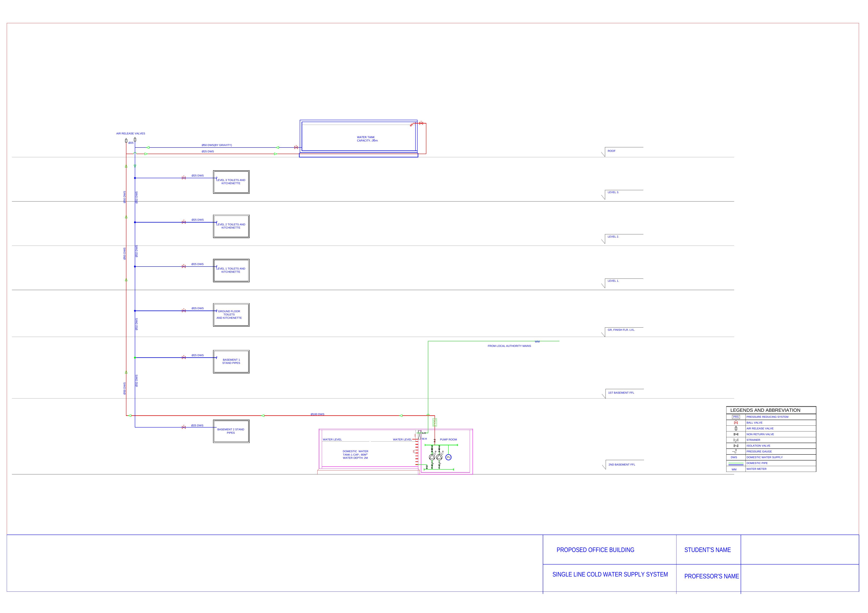Click the Proposed Office Building title text

595,550
